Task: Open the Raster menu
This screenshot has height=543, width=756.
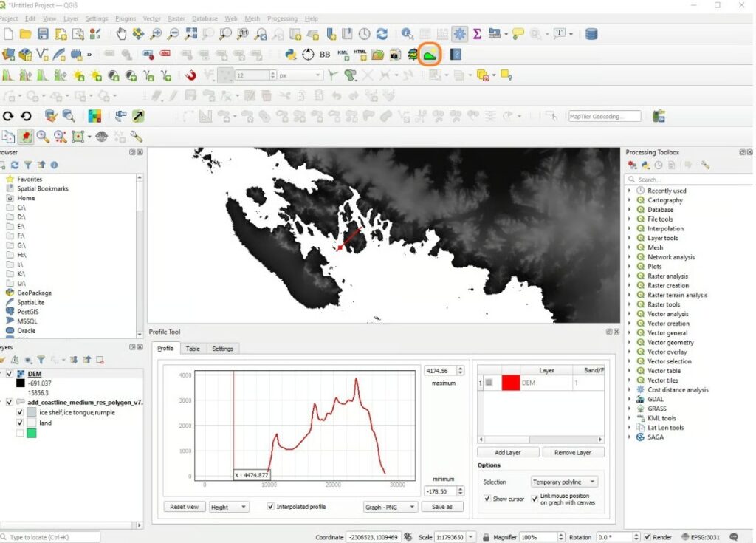Action: pos(176,18)
